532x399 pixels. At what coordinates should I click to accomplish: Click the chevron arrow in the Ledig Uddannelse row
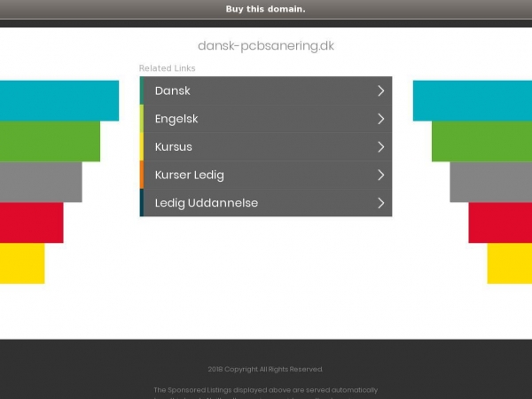click(381, 203)
